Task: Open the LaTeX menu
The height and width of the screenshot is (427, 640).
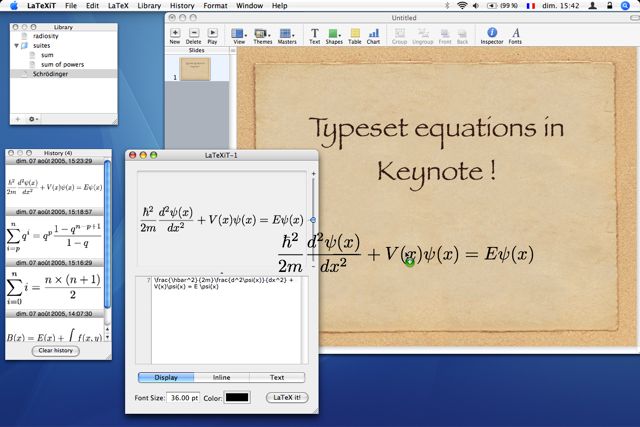Action: tap(118, 6)
